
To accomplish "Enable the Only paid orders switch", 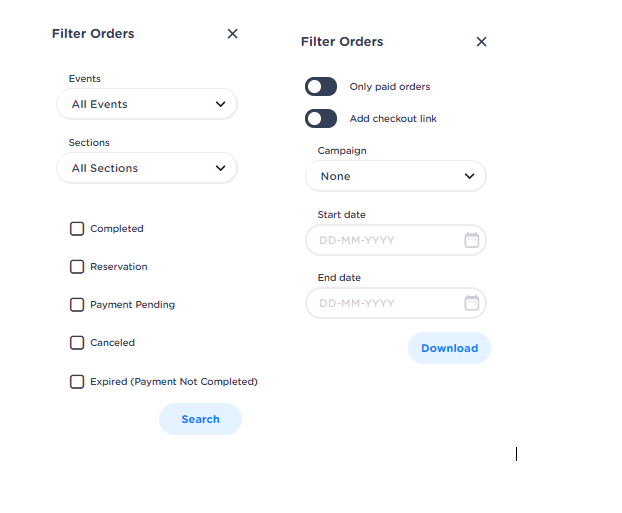I will (x=321, y=87).
